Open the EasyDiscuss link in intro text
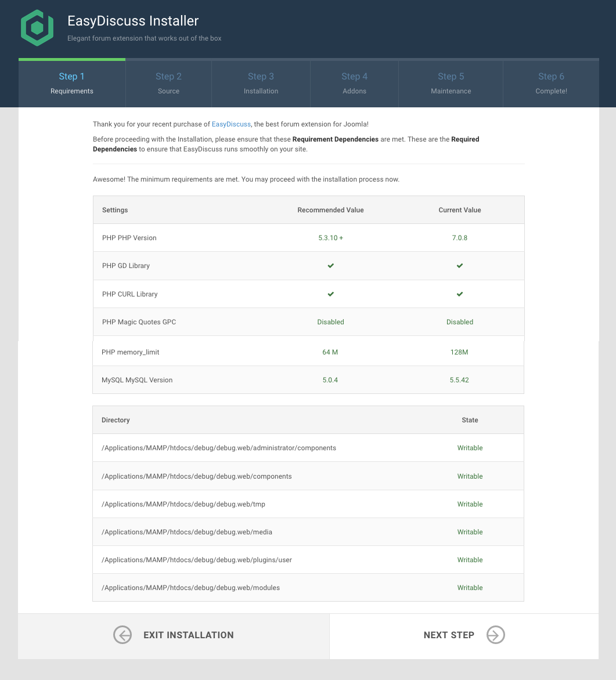 point(231,124)
